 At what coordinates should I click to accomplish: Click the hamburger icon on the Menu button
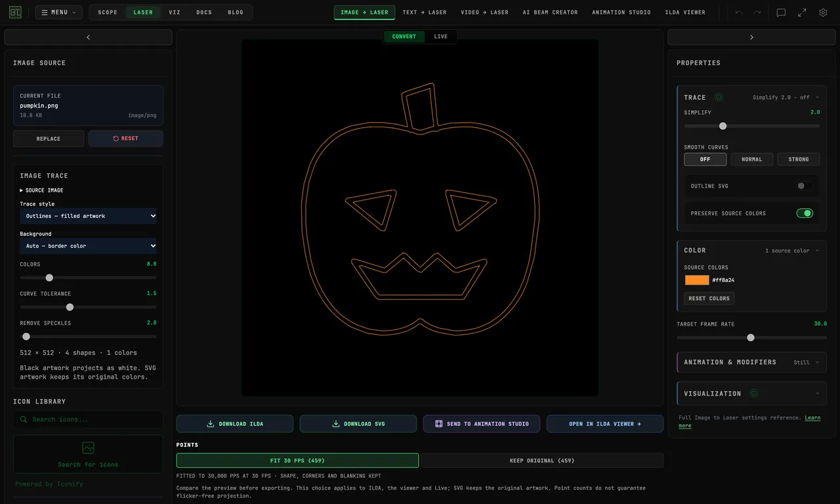click(45, 12)
